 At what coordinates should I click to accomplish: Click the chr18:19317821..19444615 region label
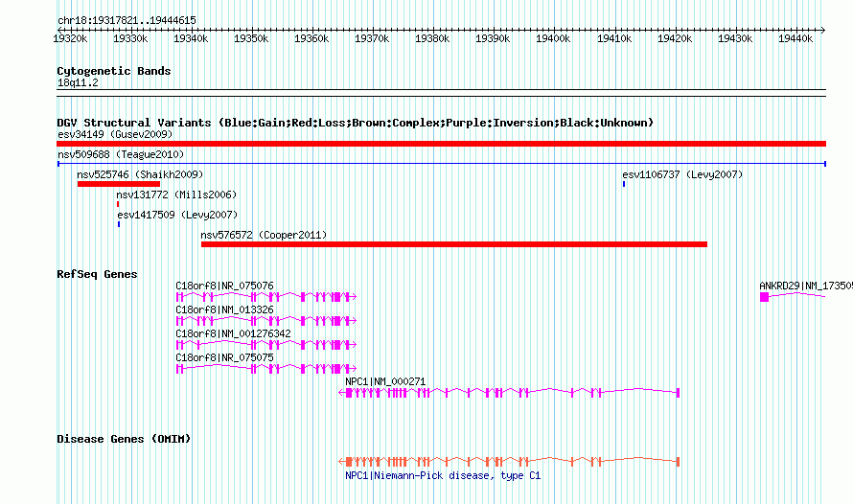point(127,21)
